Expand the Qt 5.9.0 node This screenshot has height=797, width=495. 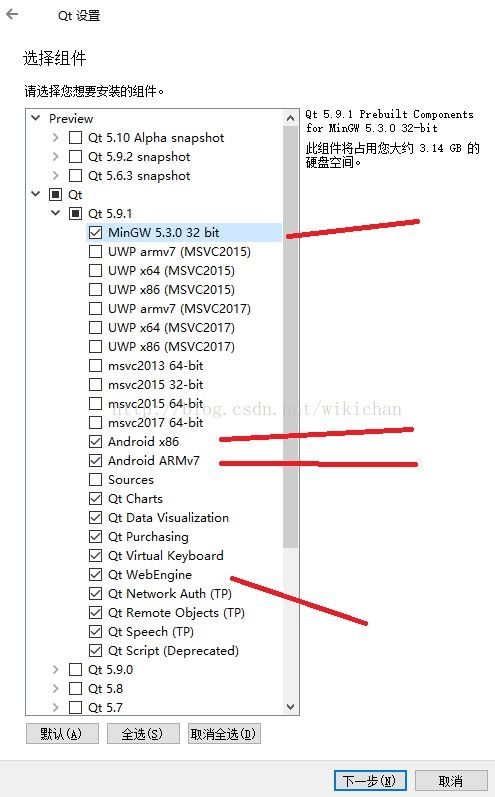pos(55,669)
